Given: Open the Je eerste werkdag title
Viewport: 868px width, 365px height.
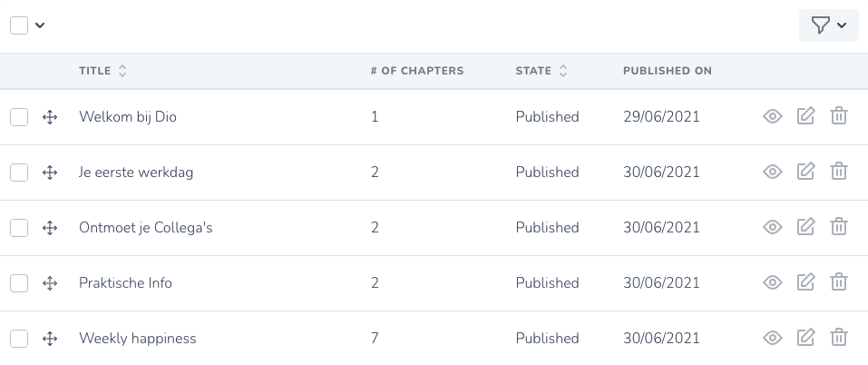Looking at the screenshot, I should 136,172.
